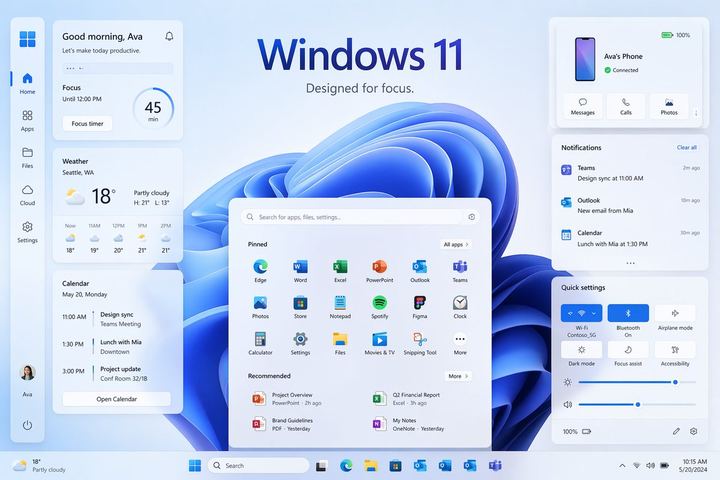
Task: Expand More recommended items
Action: [458, 376]
